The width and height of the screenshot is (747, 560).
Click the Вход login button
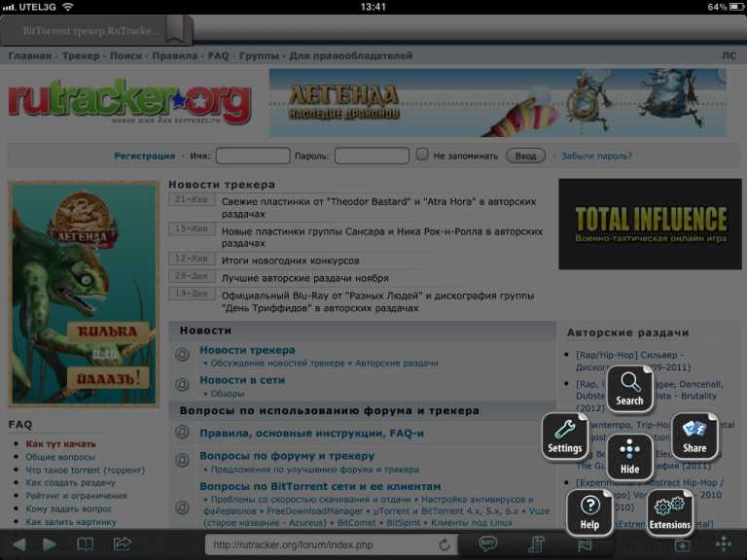click(x=525, y=156)
